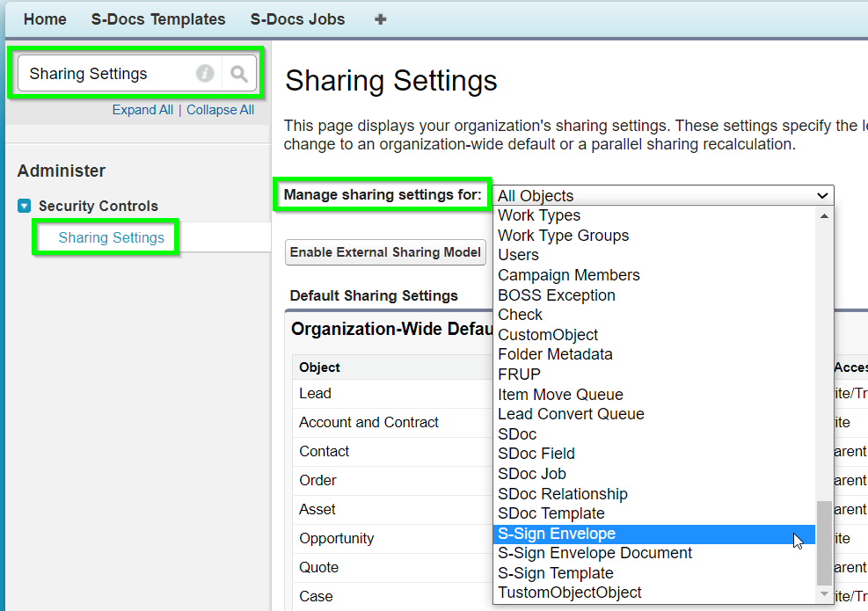Viewport: 868px width, 611px height.
Task: Select S-Sign Envelope Document option
Action: click(x=653, y=553)
